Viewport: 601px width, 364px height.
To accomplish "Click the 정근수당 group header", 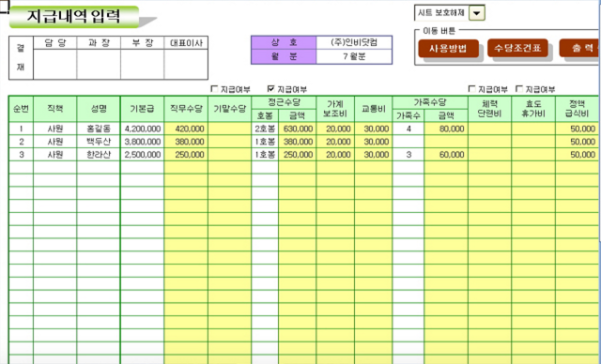I will point(284,102).
